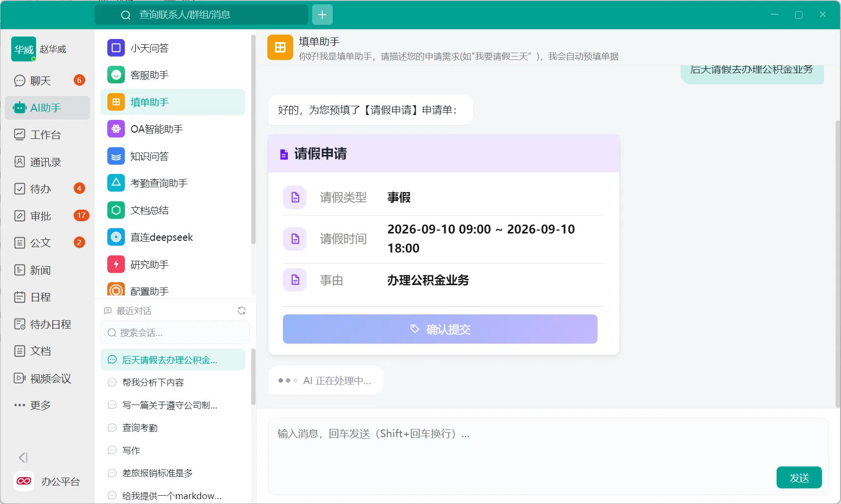Open conversation 写一篇关于遵守公司制...
Image resolution: width=841 pixels, height=504 pixels.
coord(173,405)
